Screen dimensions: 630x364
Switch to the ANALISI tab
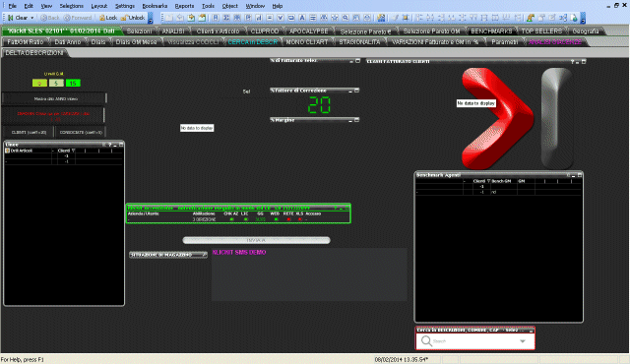[173, 30]
